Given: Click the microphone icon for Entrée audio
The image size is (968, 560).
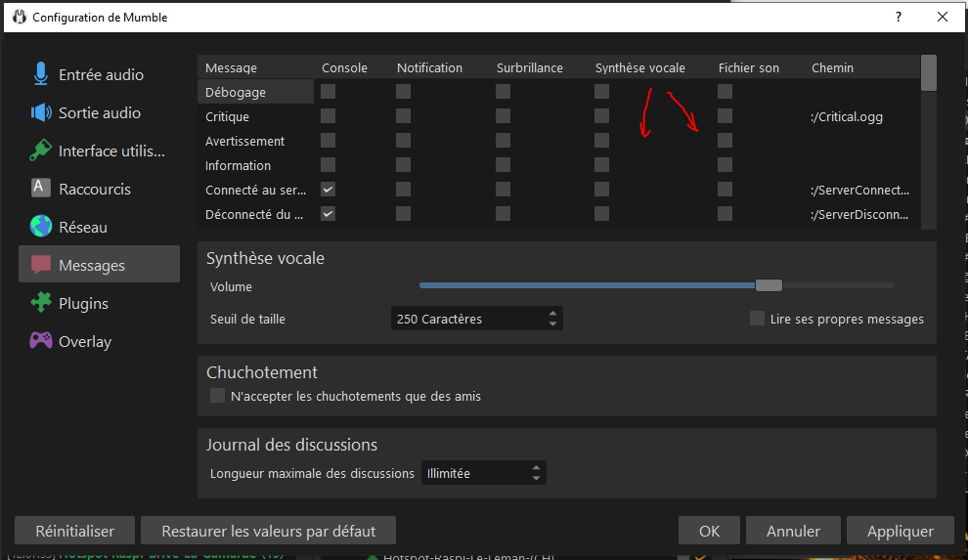Looking at the screenshot, I should pyautogui.click(x=41, y=74).
